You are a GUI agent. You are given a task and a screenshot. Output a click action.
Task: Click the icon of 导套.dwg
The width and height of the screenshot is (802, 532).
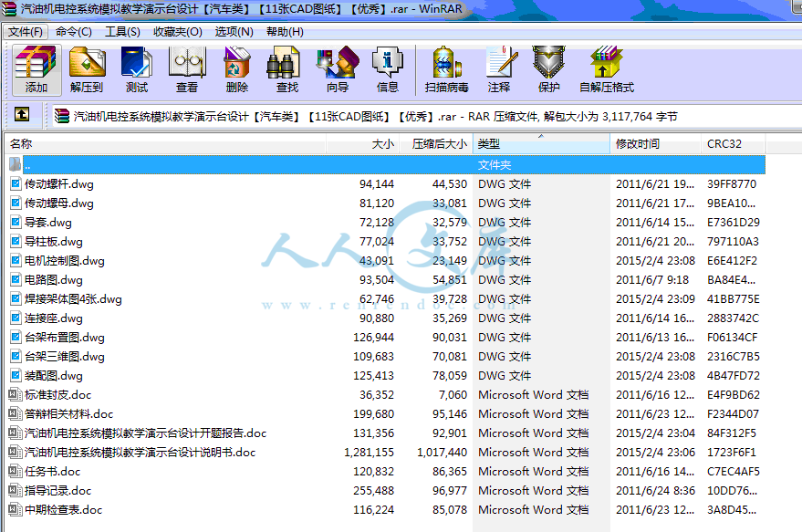tap(16, 222)
